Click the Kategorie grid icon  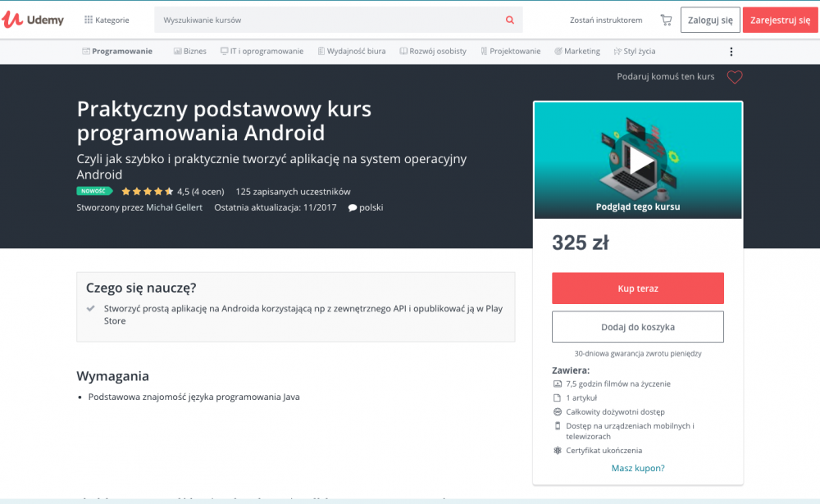[x=89, y=20]
